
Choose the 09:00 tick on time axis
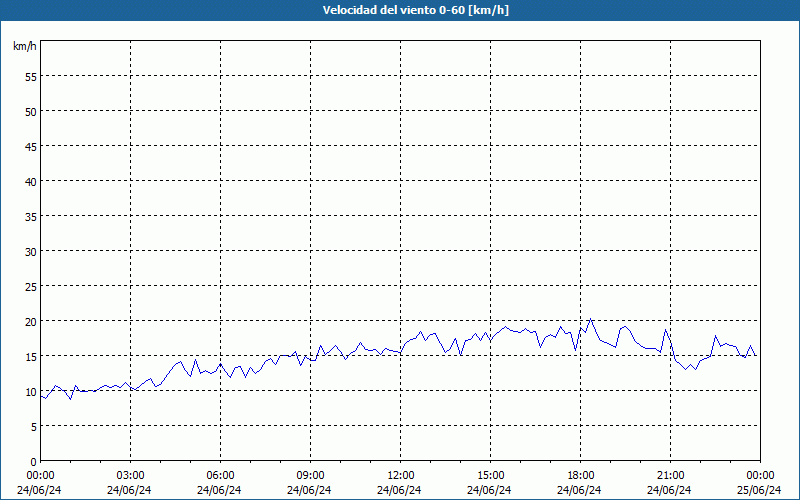coord(311,475)
